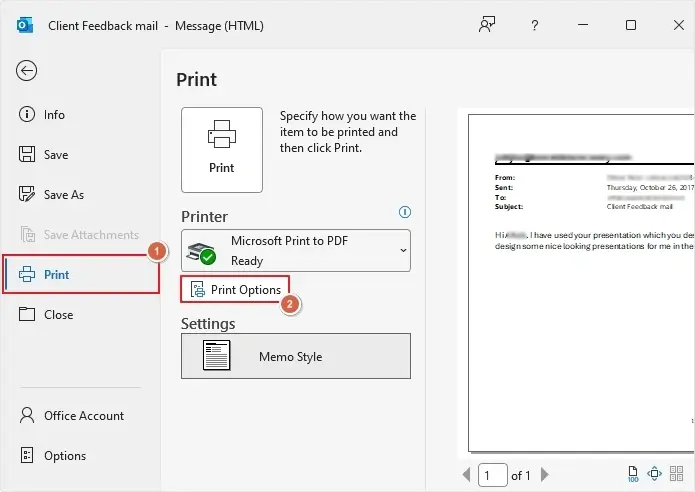
Task: Click the page number input field
Action: (x=492, y=475)
